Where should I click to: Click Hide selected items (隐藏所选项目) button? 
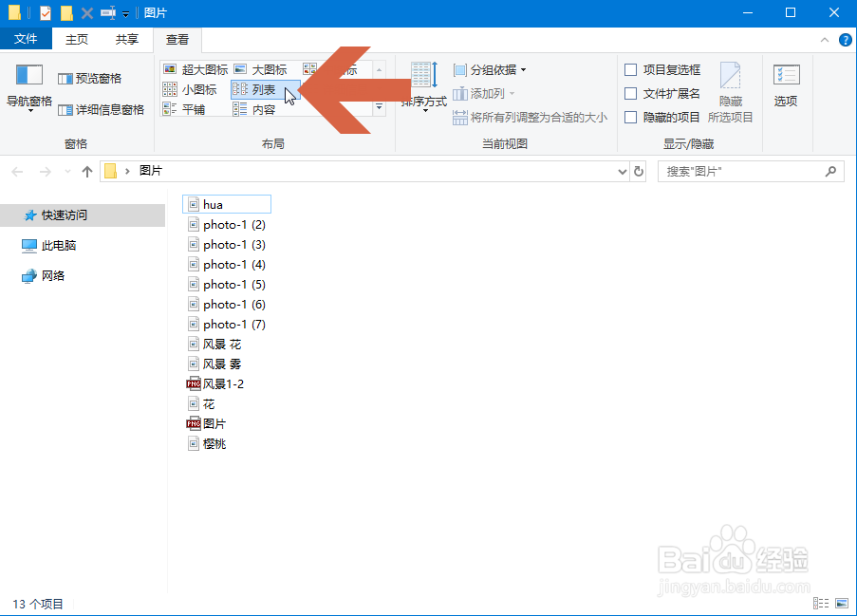click(731, 93)
